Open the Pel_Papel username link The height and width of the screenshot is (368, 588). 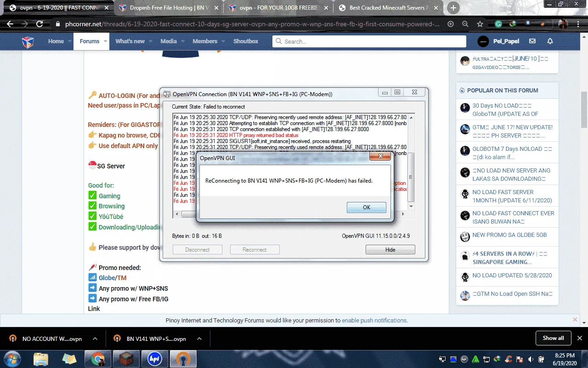[506, 41]
